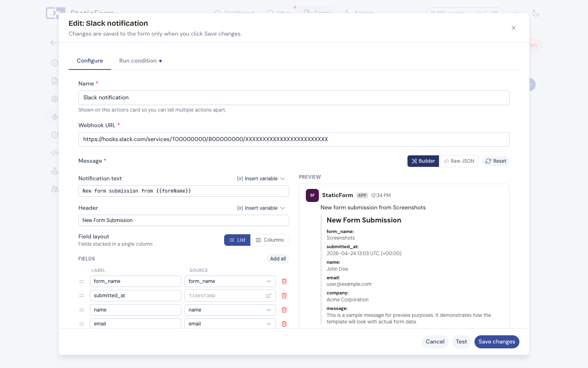Screen dimensions: 588x368
Task: Toggle dark mode moon icon
Action: coord(536,13)
